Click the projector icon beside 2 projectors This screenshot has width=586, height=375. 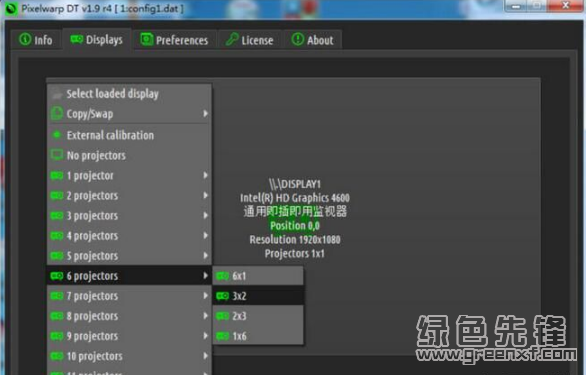57,196
